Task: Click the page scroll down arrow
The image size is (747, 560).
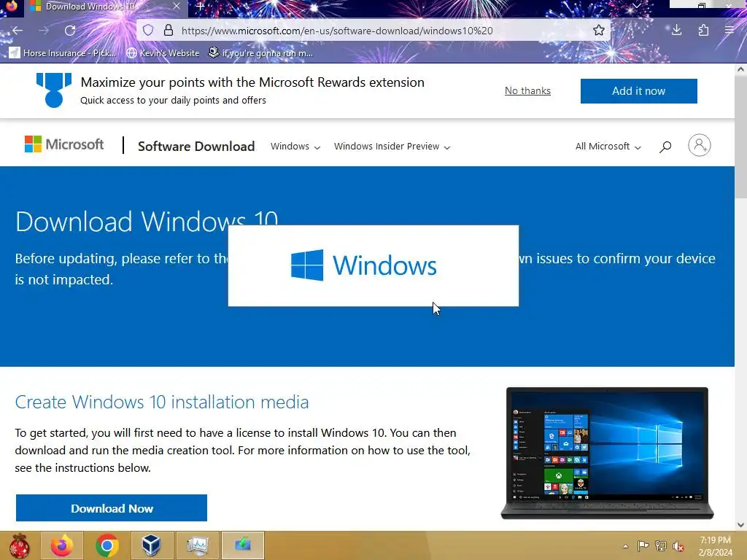Action: (x=740, y=525)
